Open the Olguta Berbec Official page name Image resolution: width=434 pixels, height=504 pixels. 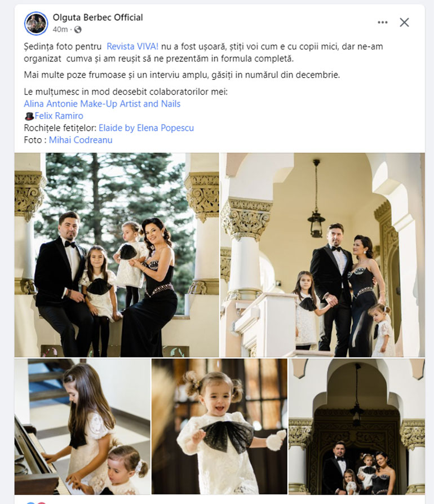pyautogui.click(x=98, y=17)
